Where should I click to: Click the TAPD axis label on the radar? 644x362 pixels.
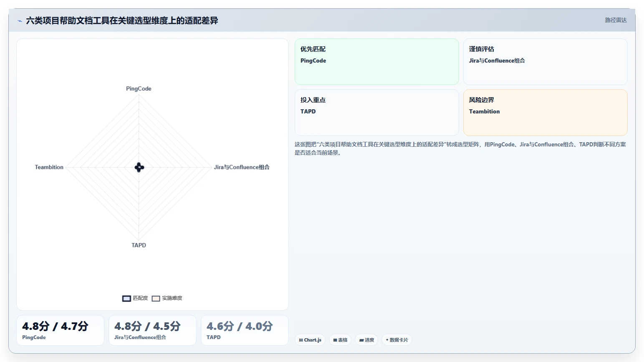139,245
